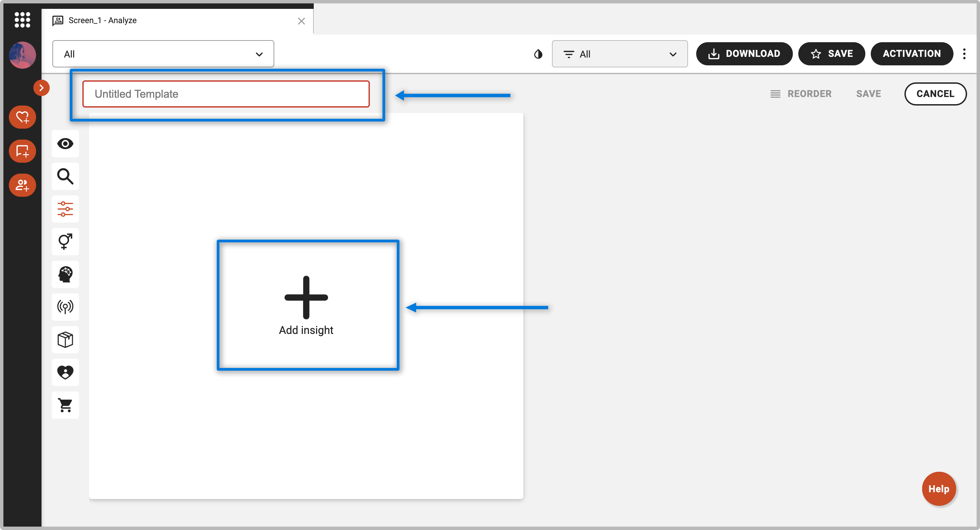Click the head psychographics icon
Viewport: 980px width, 530px height.
tap(65, 274)
